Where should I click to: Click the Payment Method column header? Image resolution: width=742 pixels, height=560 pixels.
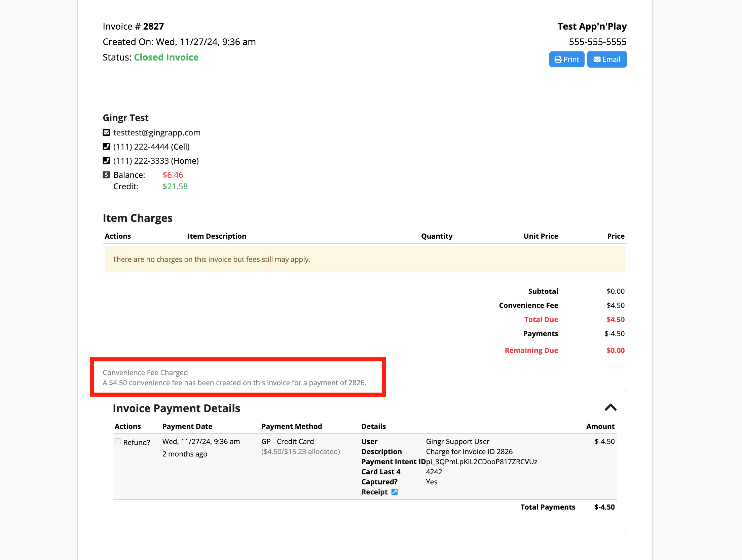point(292,426)
